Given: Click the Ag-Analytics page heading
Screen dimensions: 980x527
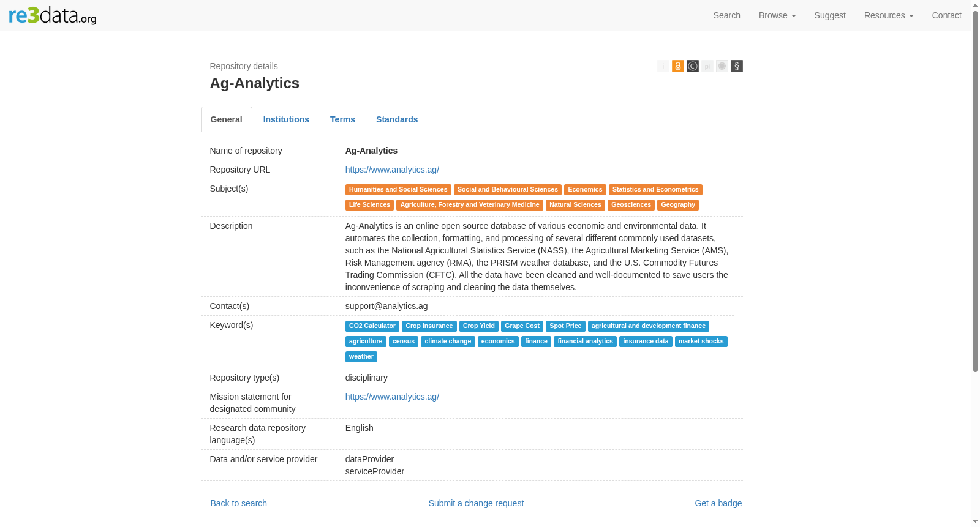Looking at the screenshot, I should [255, 83].
